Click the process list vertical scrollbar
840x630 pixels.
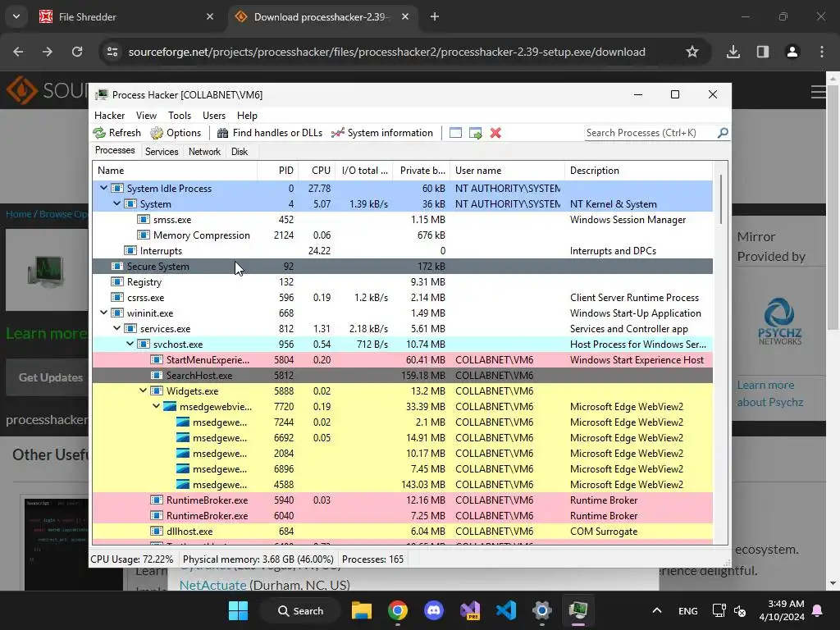coord(720,199)
